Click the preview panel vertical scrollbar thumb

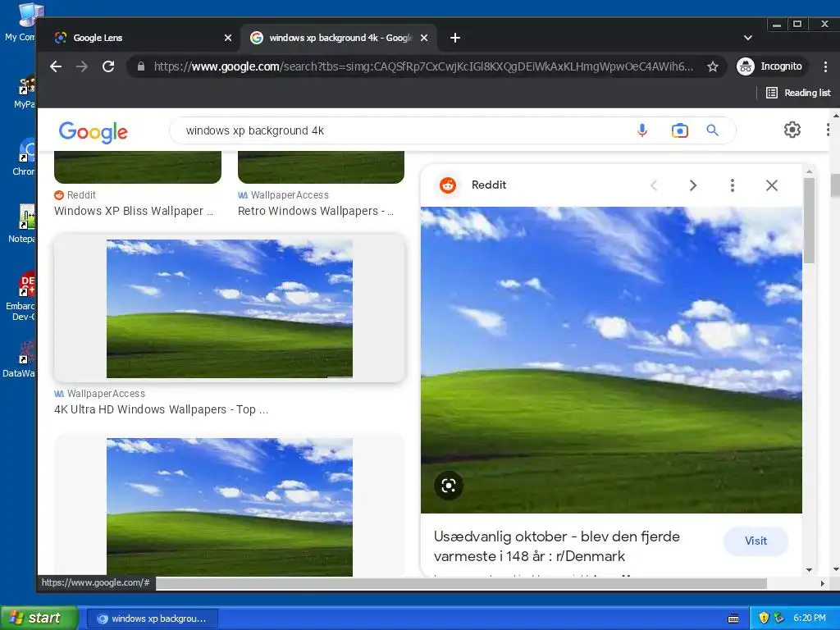808,220
